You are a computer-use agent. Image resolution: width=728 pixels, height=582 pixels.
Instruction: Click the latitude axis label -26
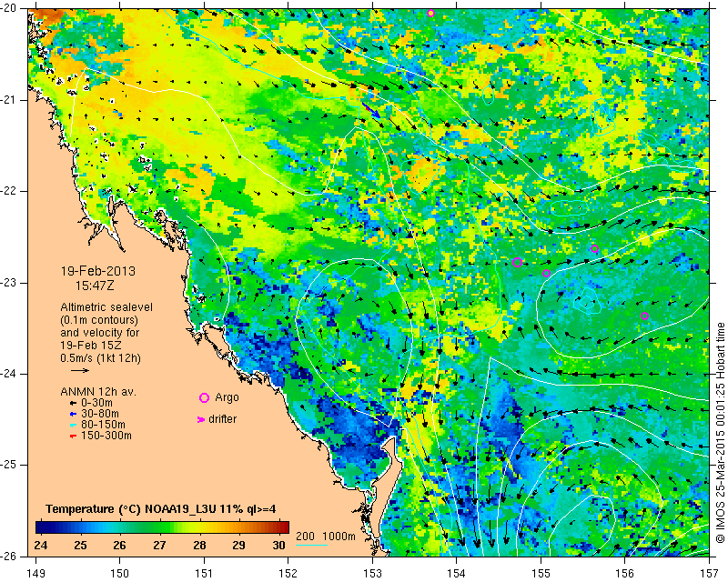click(10, 557)
